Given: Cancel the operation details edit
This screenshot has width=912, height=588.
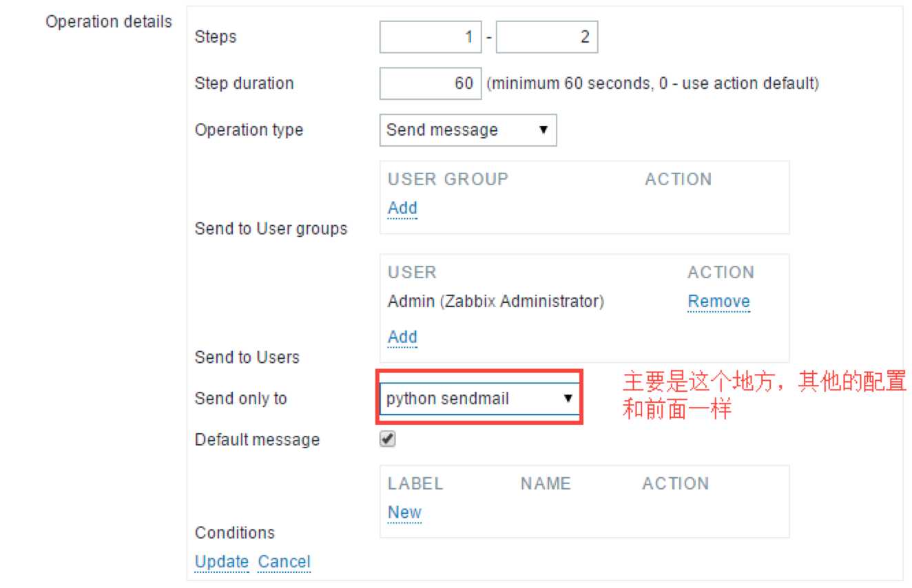Looking at the screenshot, I should tap(284, 562).
